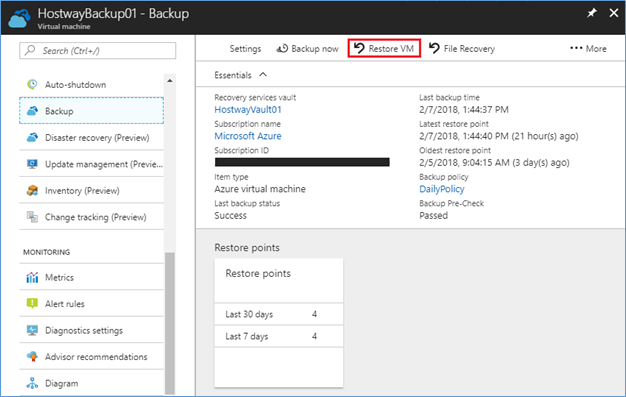The image size is (626, 397).
Task: Click the Inventory box icon
Action: click(x=32, y=191)
